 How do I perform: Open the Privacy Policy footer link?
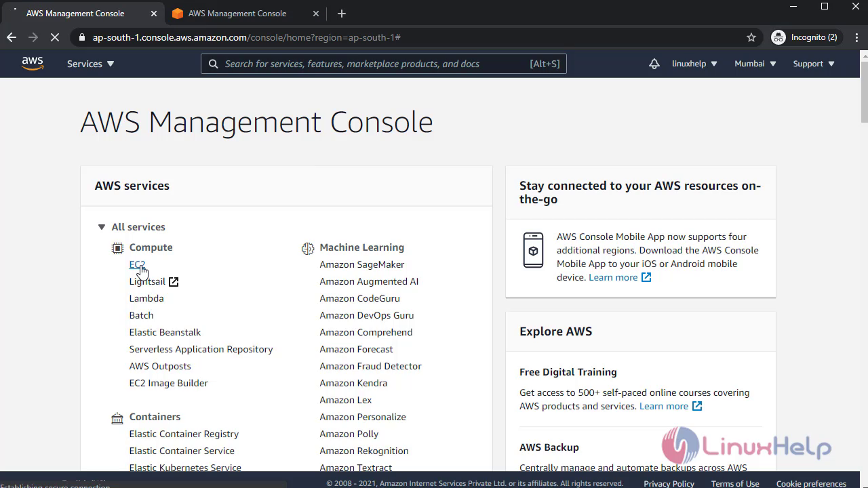click(669, 484)
